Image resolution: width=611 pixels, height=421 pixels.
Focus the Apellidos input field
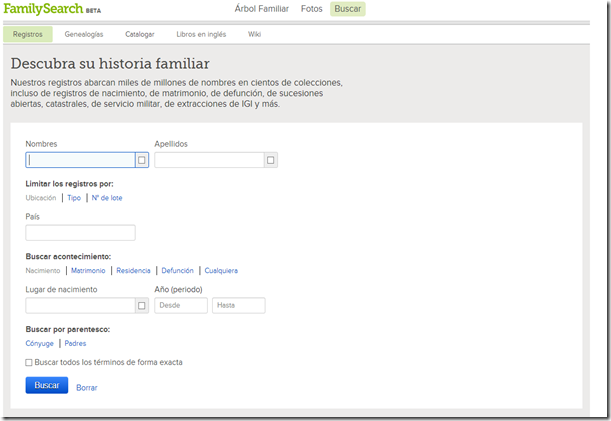tap(209, 160)
